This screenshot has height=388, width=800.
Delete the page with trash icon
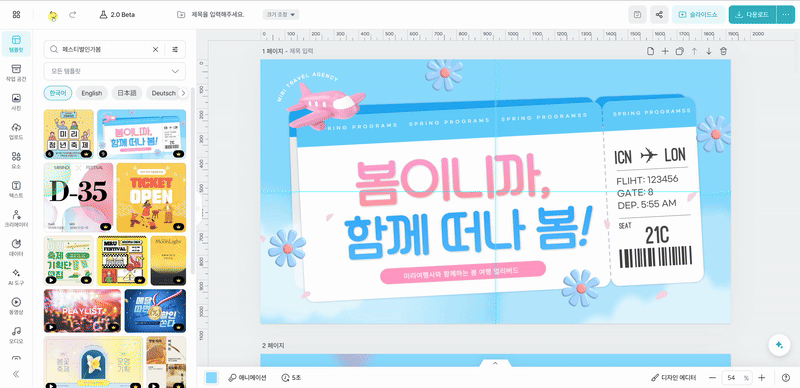tap(723, 51)
